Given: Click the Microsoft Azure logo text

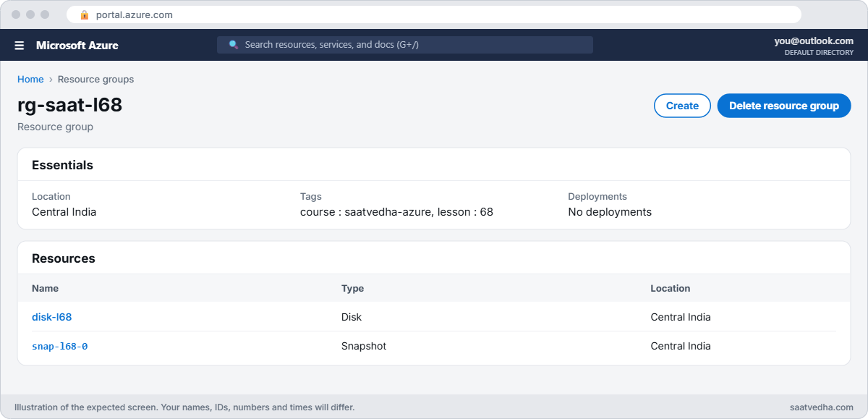Looking at the screenshot, I should [x=77, y=46].
